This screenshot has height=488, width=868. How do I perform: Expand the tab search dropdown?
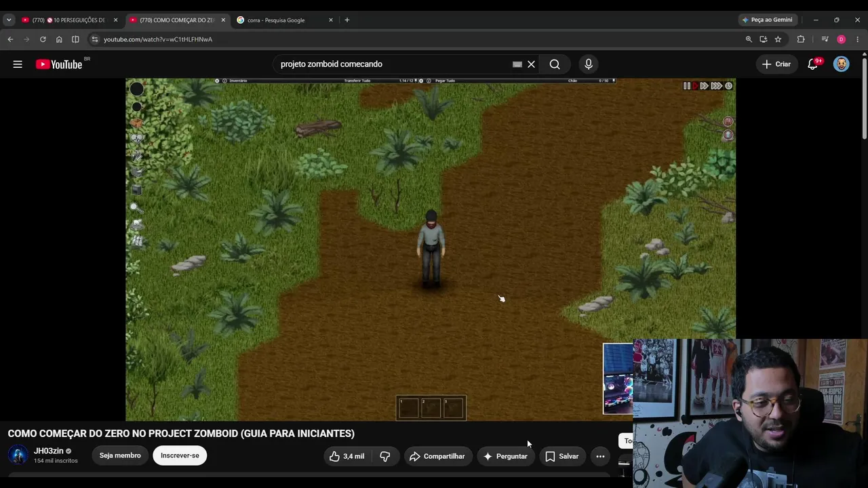click(x=9, y=20)
